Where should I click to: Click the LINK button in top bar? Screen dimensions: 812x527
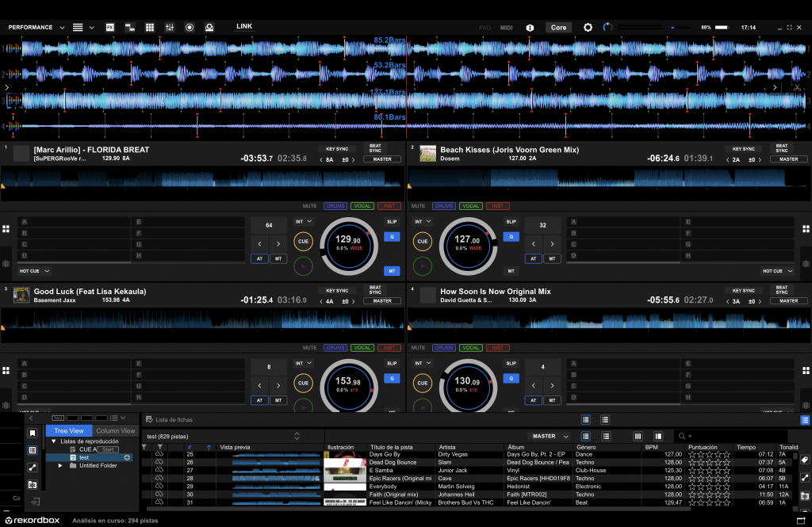pyautogui.click(x=244, y=26)
